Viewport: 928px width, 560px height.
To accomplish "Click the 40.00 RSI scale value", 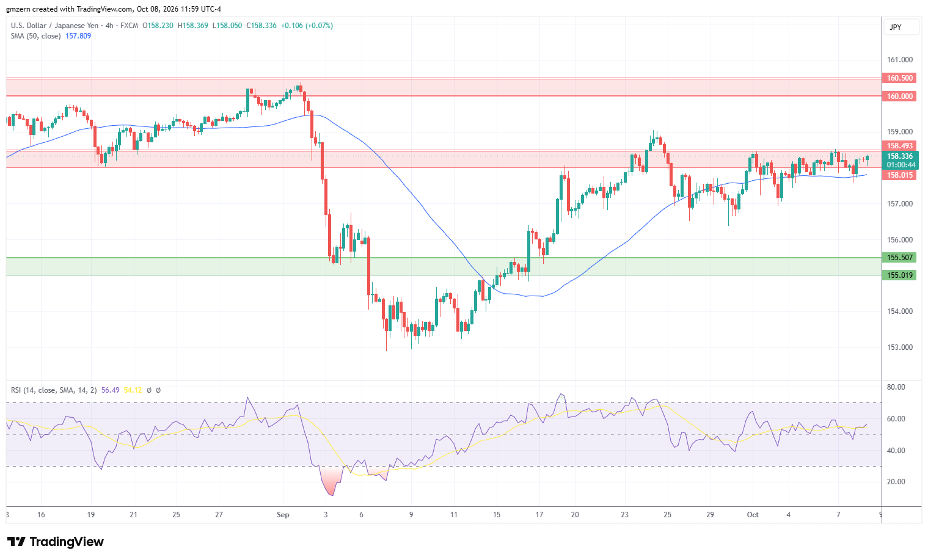I will point(896,451).
